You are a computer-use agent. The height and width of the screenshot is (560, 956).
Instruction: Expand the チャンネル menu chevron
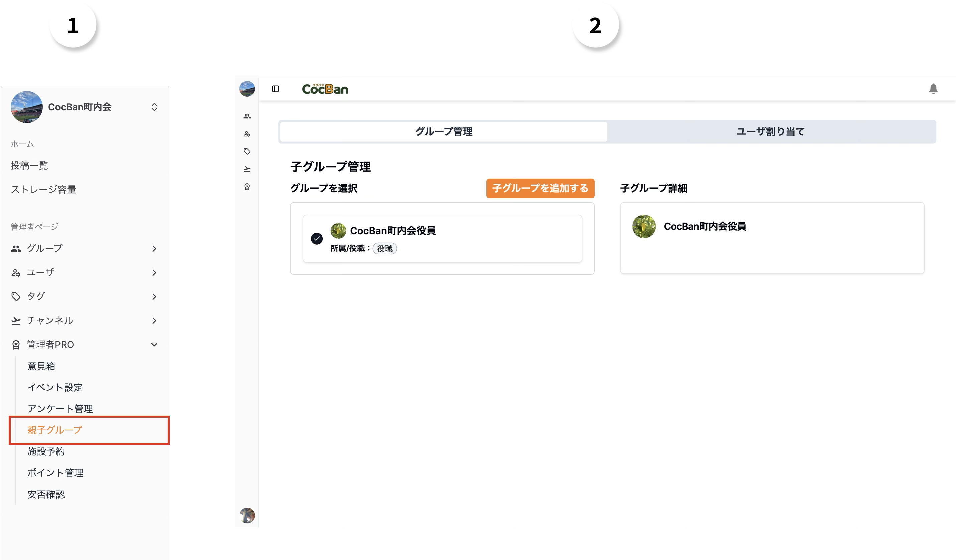[154, 321]
